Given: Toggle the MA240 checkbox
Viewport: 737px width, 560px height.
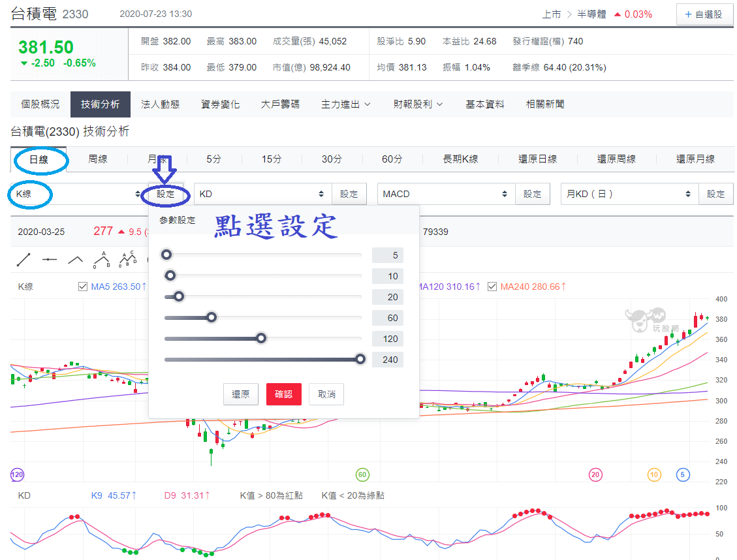Looking at the screenshot, I should [x=492, y=287].
